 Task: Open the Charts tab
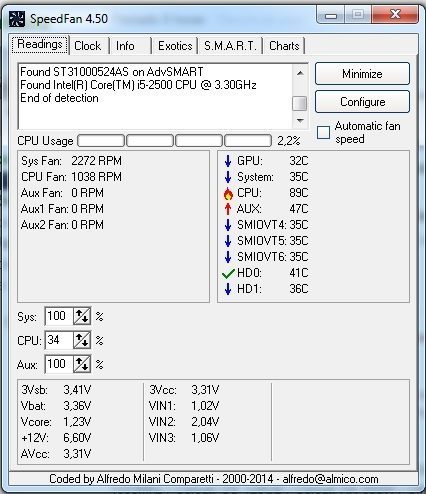point(284,46)
